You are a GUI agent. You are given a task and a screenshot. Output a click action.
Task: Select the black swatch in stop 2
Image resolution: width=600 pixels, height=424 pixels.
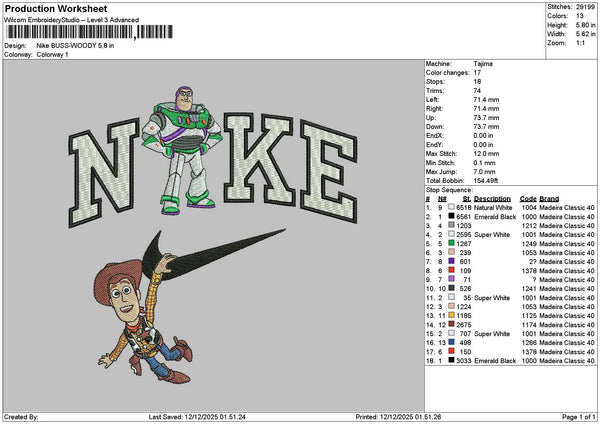coord(452,216)
